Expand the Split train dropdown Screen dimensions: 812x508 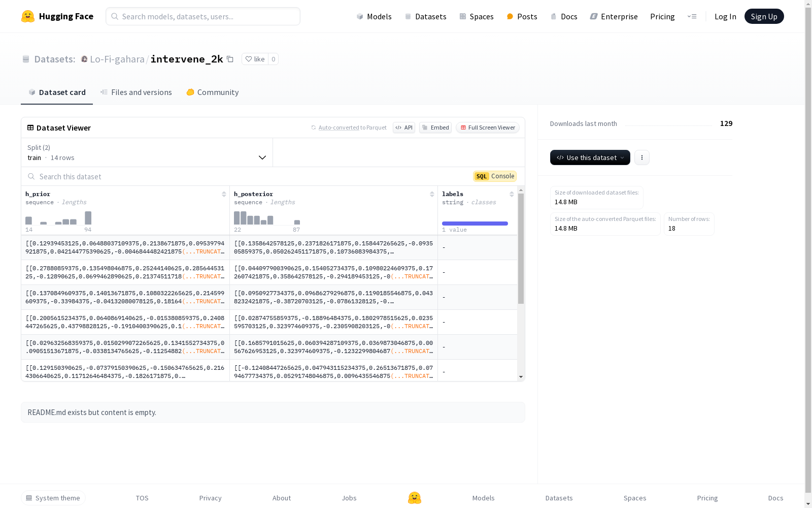(x=147, y=152)
